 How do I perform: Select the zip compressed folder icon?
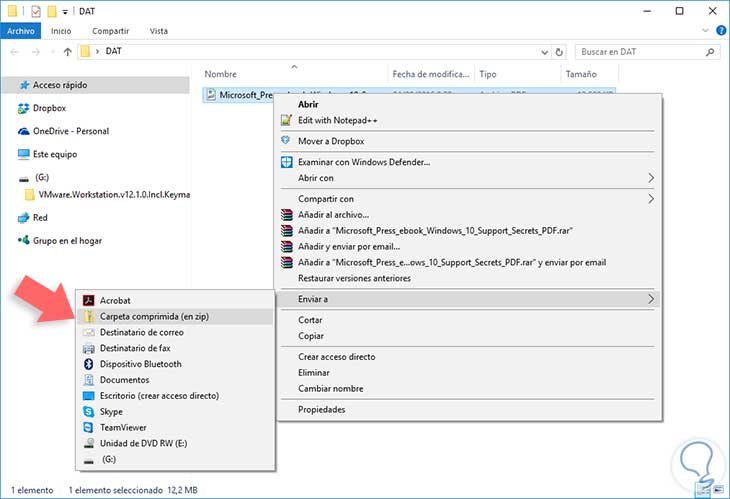(x=89, y=316)
